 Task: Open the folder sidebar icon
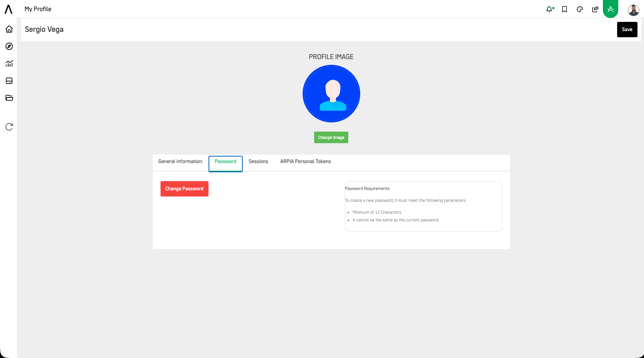pos(9,98)
